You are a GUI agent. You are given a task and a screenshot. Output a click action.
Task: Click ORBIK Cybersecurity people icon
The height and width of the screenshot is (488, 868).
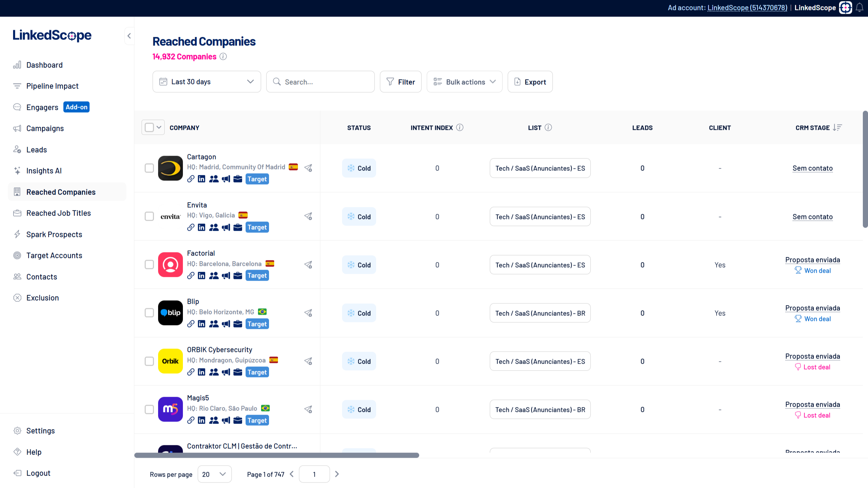click(214, 372)
